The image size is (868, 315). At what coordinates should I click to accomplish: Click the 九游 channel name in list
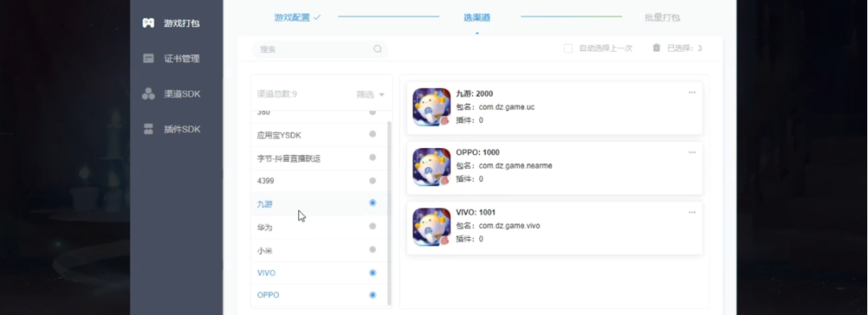(x=264, y=204)
